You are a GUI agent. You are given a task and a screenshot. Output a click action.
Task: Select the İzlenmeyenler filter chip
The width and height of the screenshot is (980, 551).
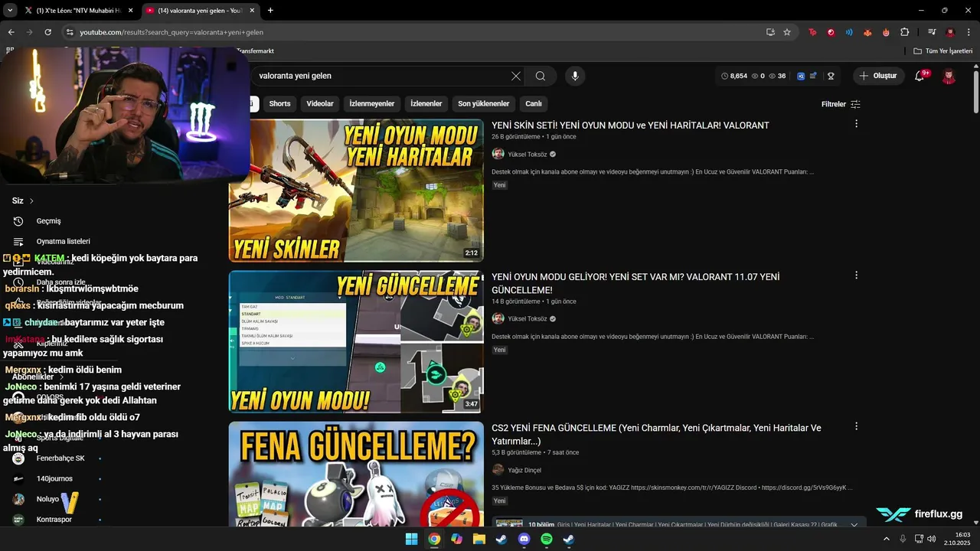click(x=372, y=103)
